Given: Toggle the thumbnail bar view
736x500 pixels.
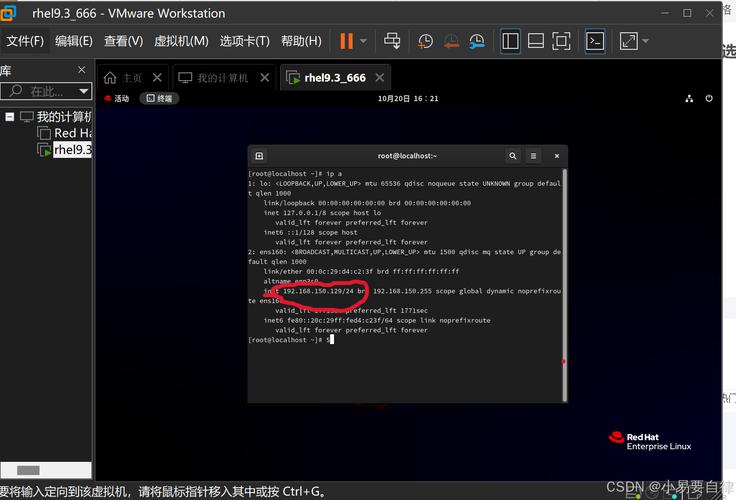Looking at the screenshot, I should pyautogui.click(x=536, y=41).
